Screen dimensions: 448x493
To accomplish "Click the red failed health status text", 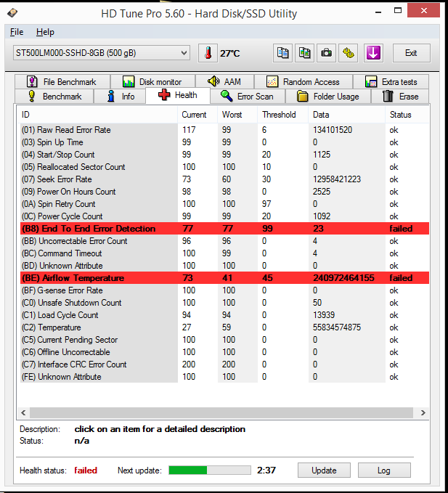I will click(x=86, y=470).
